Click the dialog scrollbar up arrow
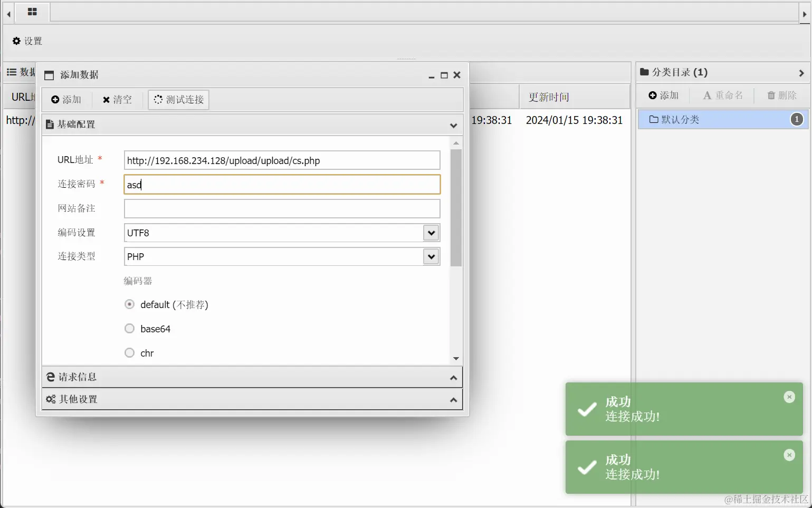The width and height of the screenshot is (812, 508). (456, 143)
